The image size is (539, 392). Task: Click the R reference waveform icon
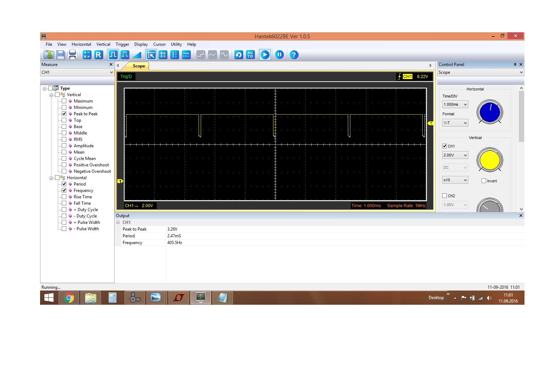coord(99,55)
